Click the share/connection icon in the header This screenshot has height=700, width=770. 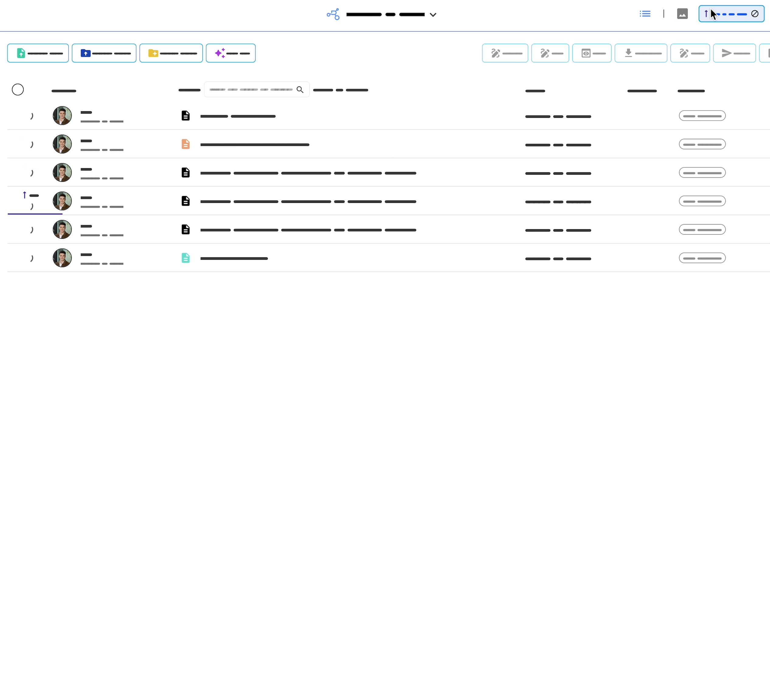tap(333, 14)
